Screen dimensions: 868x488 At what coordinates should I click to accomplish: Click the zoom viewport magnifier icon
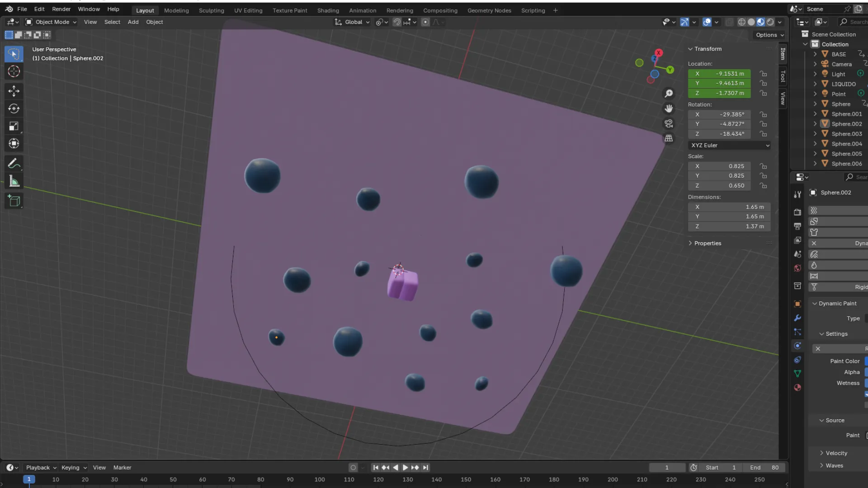(x=669, y=94)
